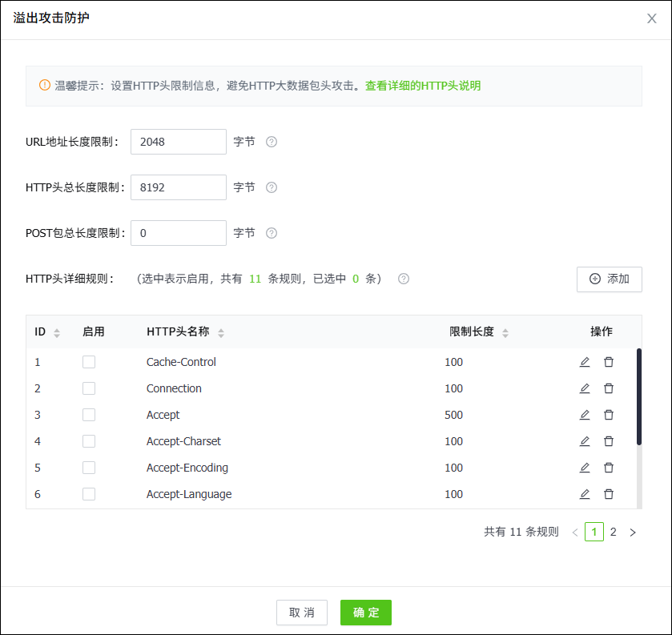Click the 添加 button
This screenshot has height=635, width=672.
pos(609,279)
